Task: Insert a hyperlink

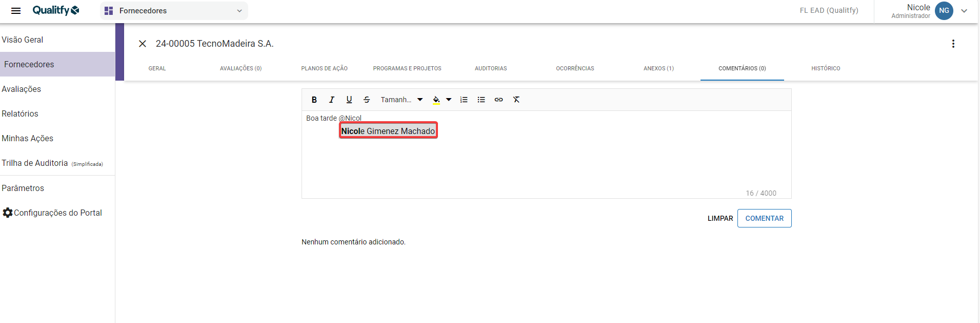Action: pos(498,100)
